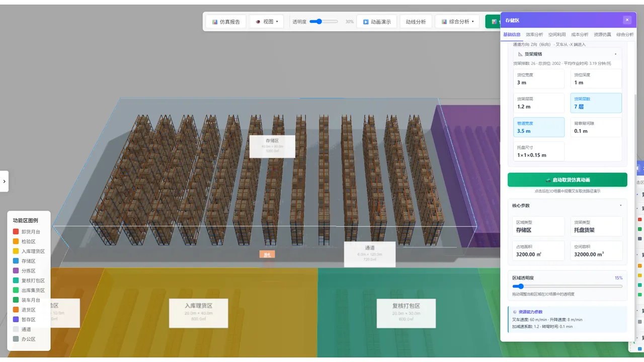The height and width of the screenshot is (362, 644).
Task: Click the orange 检验区 legend swatch
Action: pos(16,241)
